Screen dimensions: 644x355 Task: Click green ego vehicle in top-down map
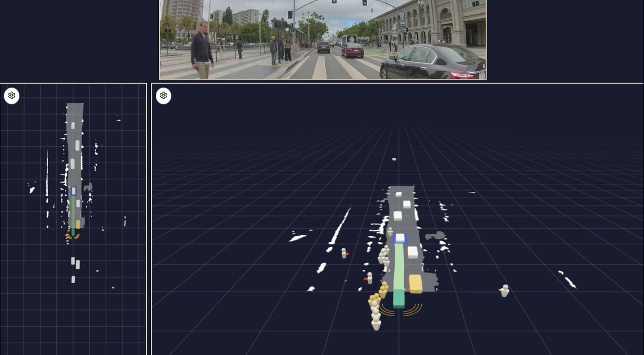pyautogui.click(x=73, y=232)
